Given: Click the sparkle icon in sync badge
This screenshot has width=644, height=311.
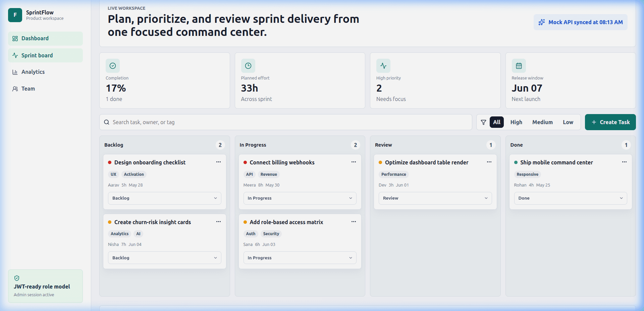Looking at the screenshot, I should click(x=542, y=22).
